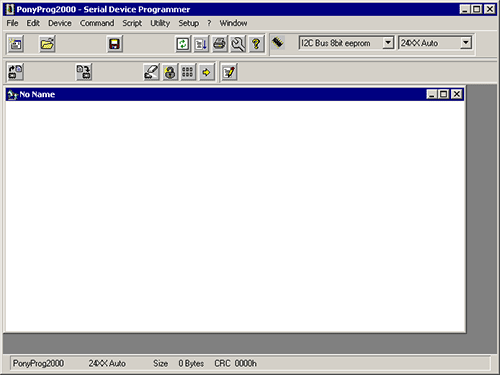Image resolution: width=500 pixels, height=375 pixels.
Task: Save file using the floppy disk icon
Action: click(114, 44)
